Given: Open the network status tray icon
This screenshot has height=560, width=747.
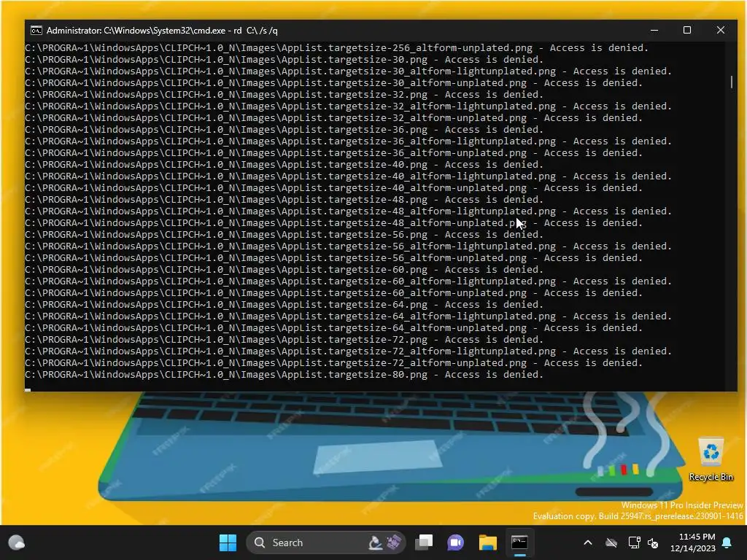Looking at the screenshot, I should (x=634, y=542).
